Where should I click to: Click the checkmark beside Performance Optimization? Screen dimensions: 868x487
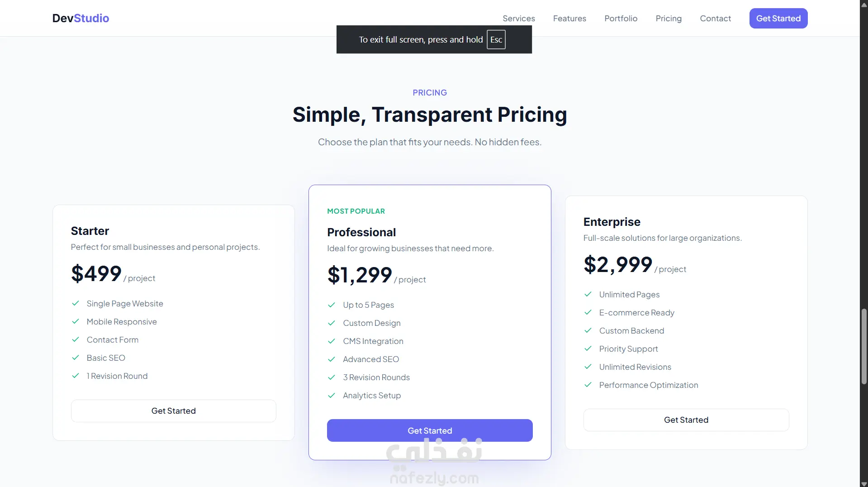(x=588, y=385)
